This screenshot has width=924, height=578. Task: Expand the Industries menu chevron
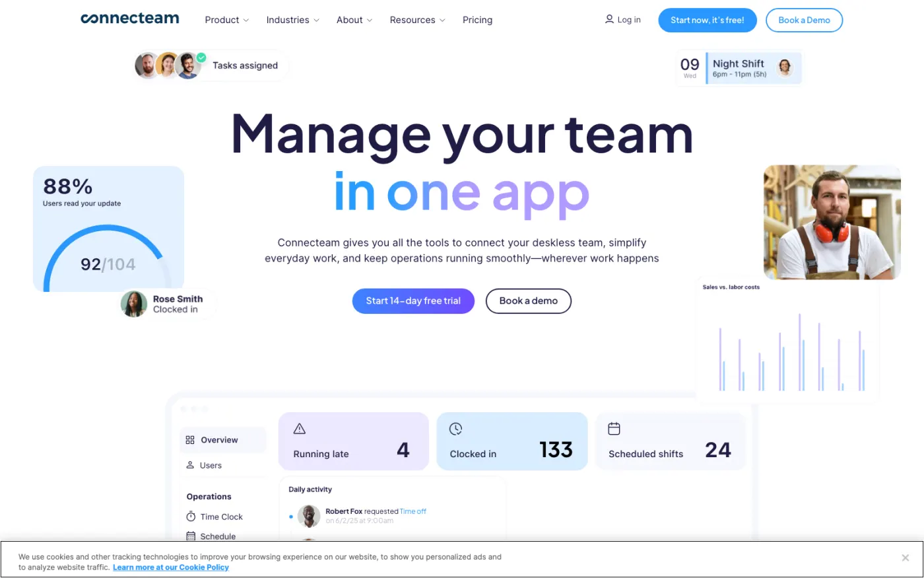pos(316,20)
